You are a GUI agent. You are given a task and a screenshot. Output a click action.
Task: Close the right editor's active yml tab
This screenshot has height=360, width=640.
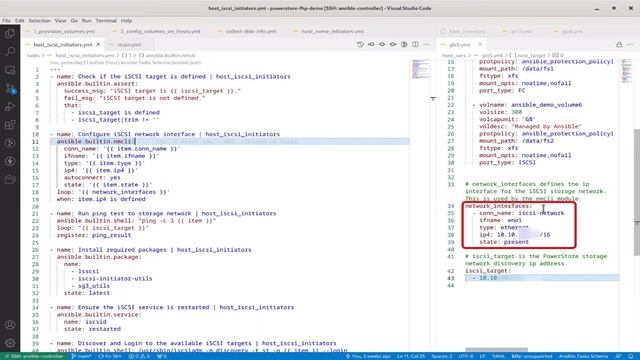(480, 44)
